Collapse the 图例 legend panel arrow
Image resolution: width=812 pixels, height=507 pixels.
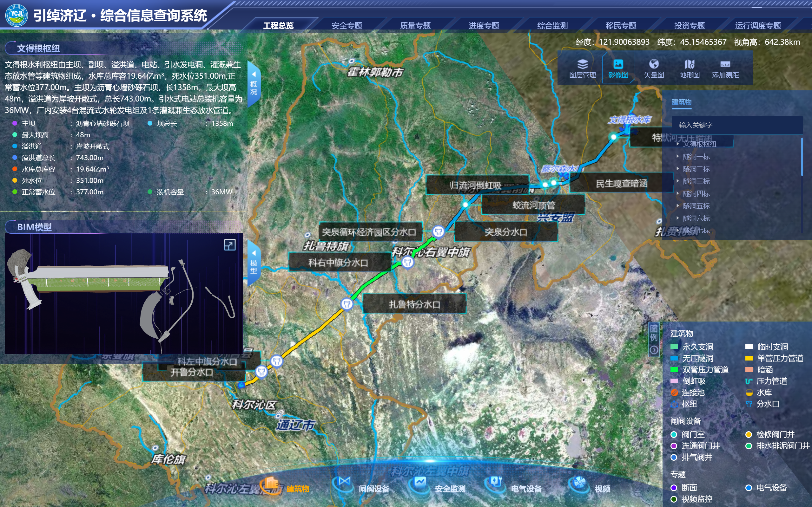pos(654,350)
